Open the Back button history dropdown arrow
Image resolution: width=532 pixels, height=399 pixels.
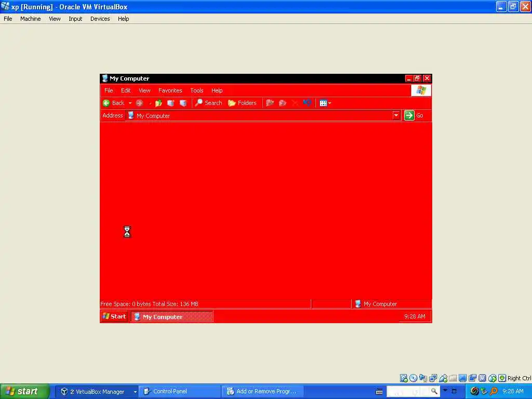click(130, 103)
